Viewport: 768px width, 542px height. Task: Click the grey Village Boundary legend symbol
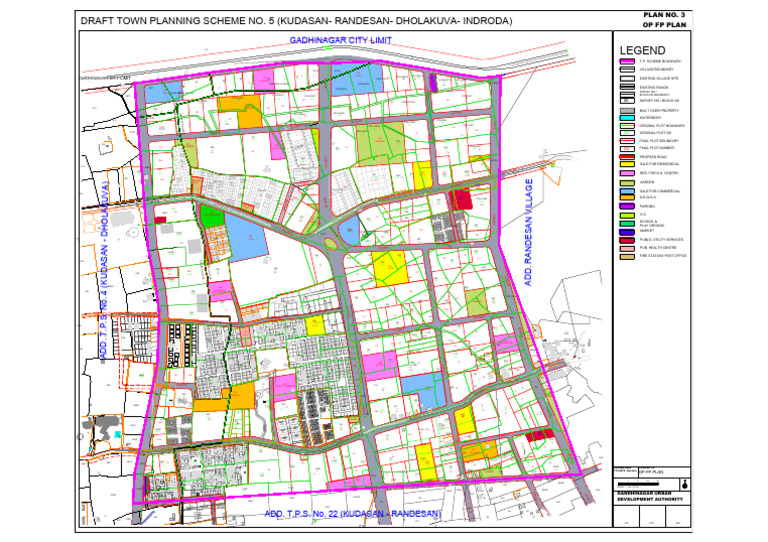pos(627,70)
